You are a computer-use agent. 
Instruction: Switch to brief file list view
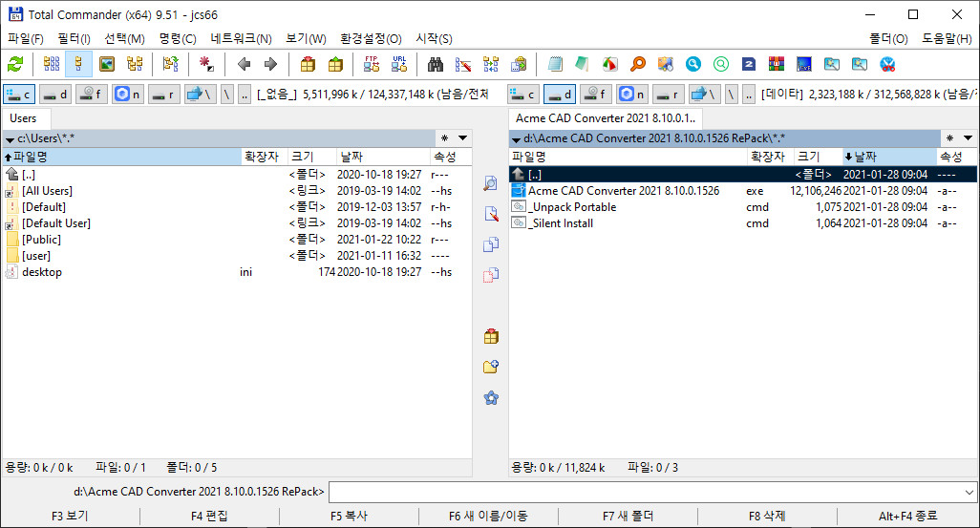click(x=52, y=64)
